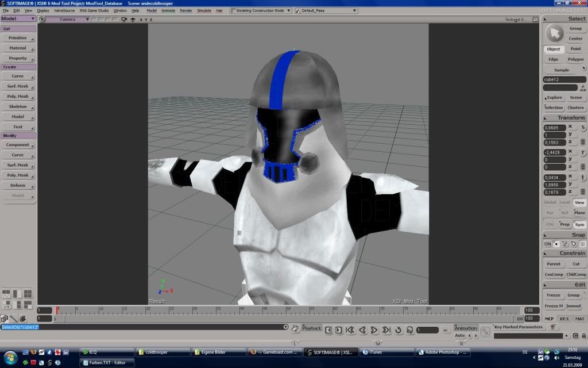The width and height of the screenshot is (588, 368).
Task: Maximize the viewport with the top-right icon
Action: 535,20
